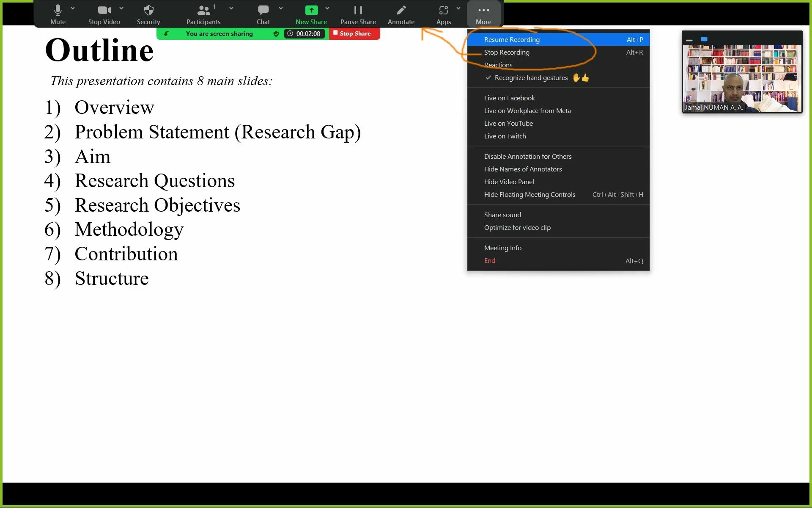Expand audio options arrow beside Mute
812x508 pixels.
coord(73,8)
